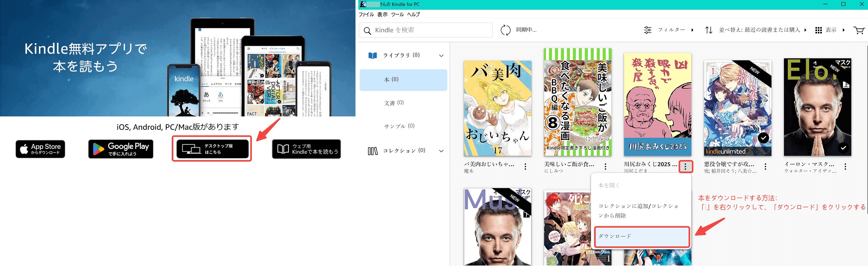Screen dimensions: 868x266
Task: Select 本 (8) in the sidebar
Action: click(403, 80)
